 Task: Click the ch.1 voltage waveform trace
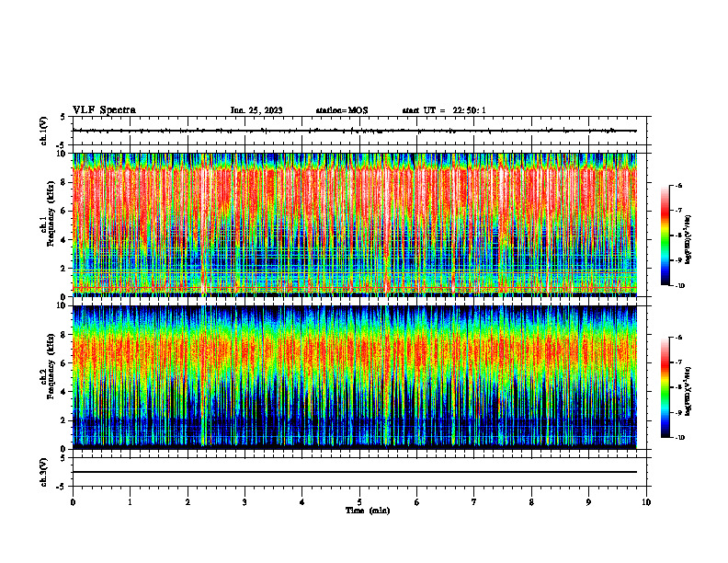tap(355, 131)
